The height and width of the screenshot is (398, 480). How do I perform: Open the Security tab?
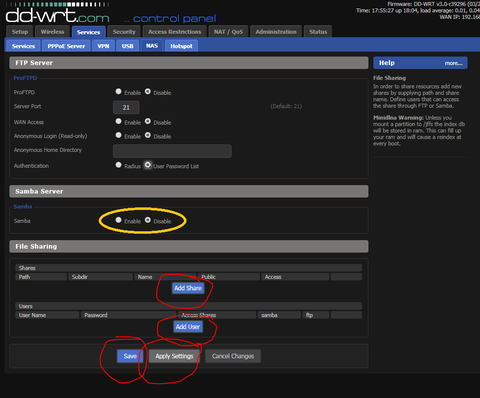coord(124,32)
